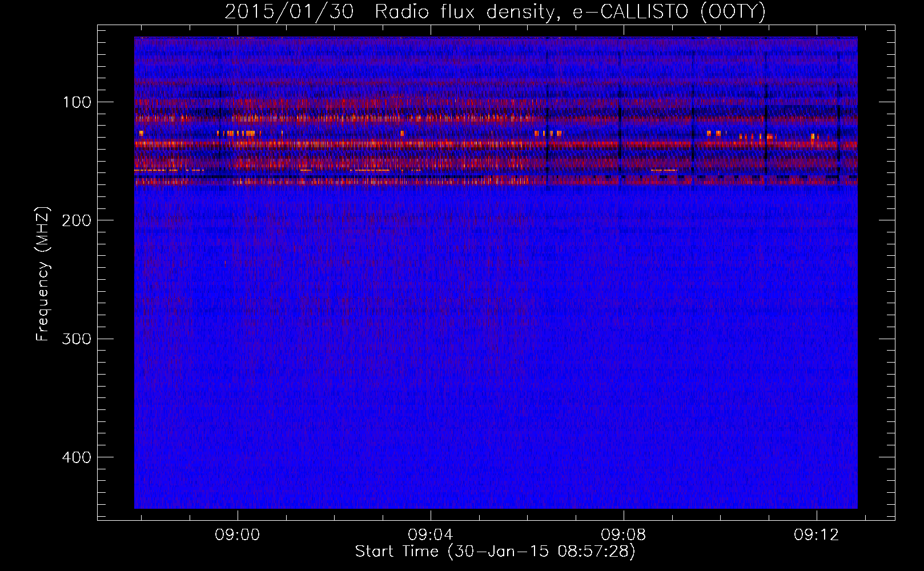Click the 09:12 time tick label
Screen dimensions: 924x571
tap(817, 534)
